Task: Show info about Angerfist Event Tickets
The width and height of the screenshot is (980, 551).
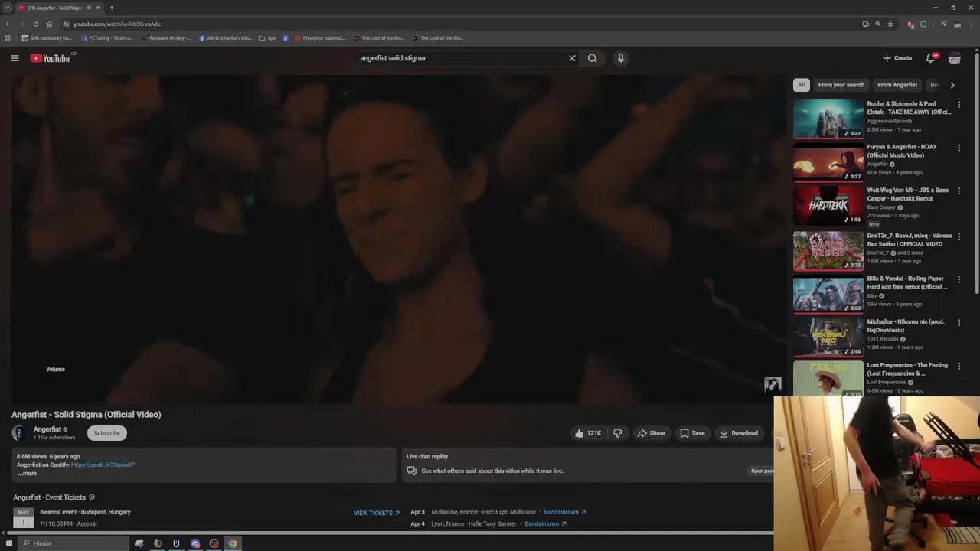Action: pos(92,497)
